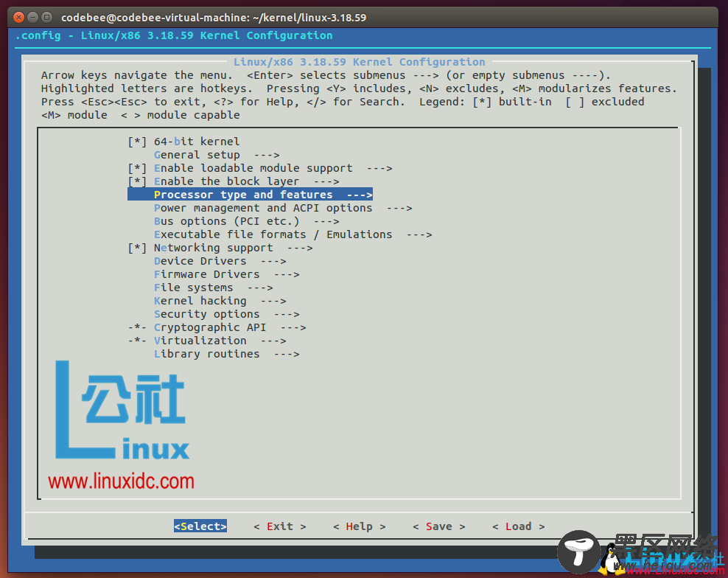Image resolution: width=728 pixels, height=578 pixels.
Task: Click the ---> arrow after Firmware Drivers
Action: (287, 274)
